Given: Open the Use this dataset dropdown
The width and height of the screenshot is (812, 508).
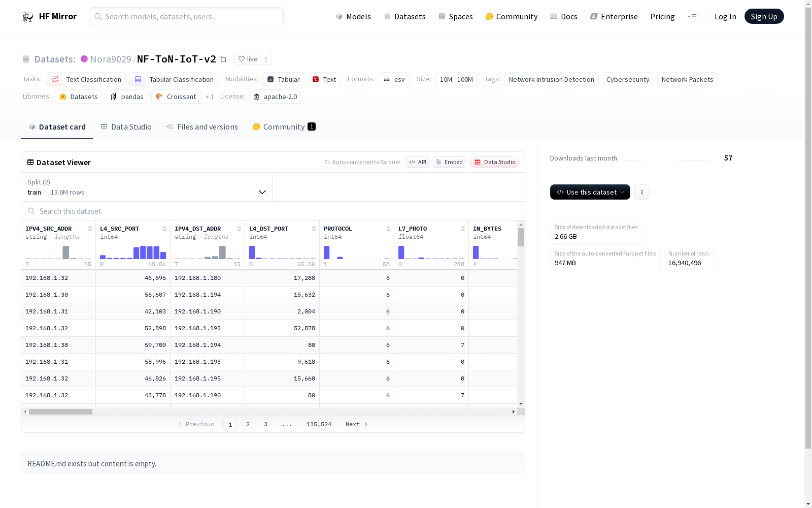Looking at the screenshot, I should click(590, 192).
